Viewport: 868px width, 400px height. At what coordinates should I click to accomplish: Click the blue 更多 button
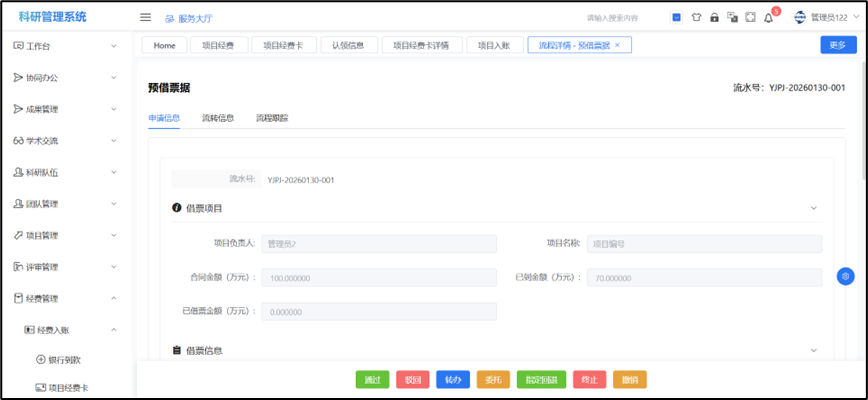tap(837, 45)
